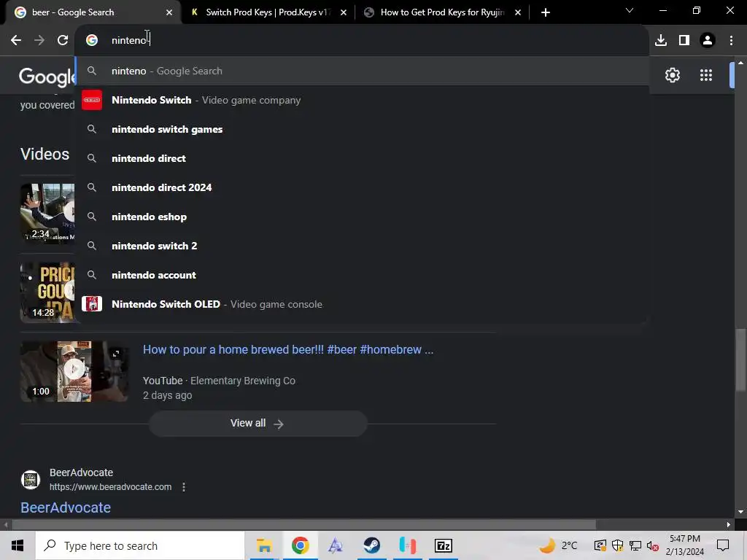
Task: Reload the current page
Action: click(63, 40)
